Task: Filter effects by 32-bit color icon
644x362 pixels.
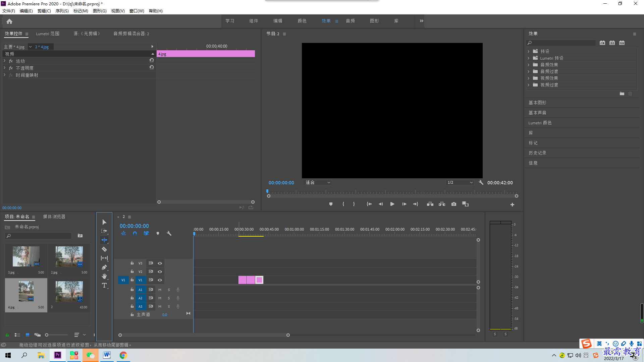Action: pos(612,43)
